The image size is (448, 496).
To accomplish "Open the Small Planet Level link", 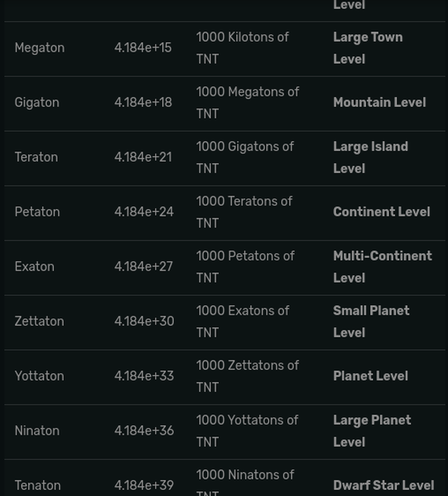I will (x=371, y=311).
